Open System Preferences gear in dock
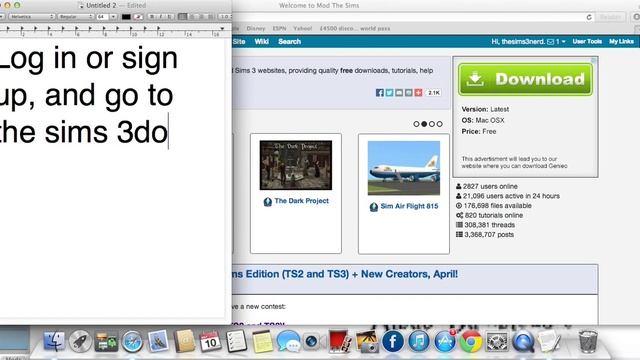 click(497, 342)
